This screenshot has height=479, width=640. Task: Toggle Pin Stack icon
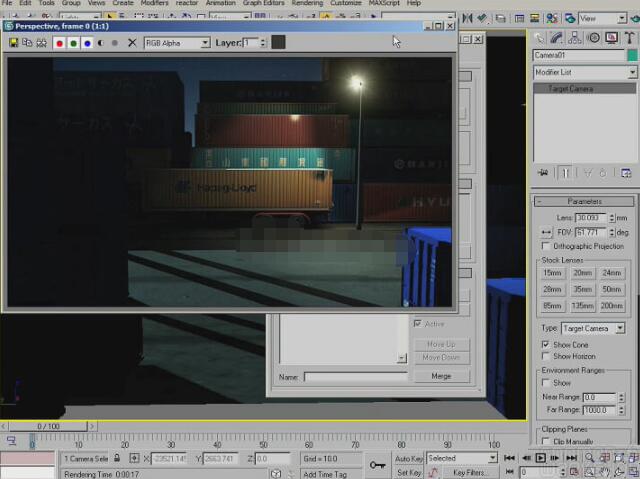[x=543, y=173]
